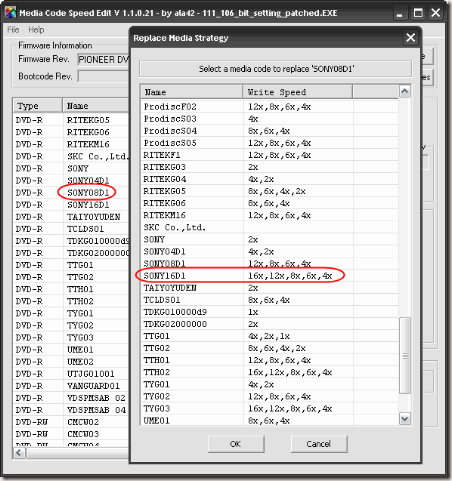Select UME01 in the dialog list
This screenshot has width=452, height=481.
pyautogui.click(x=269, y=420)
